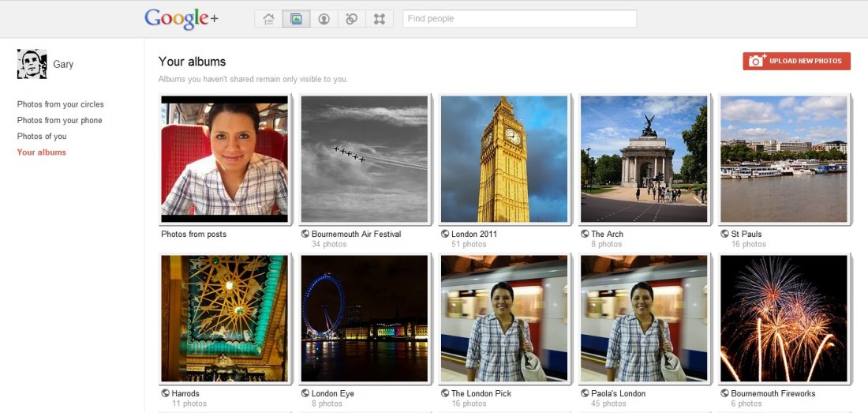
Task: Select Your albums in the sidebar
Action: [42, 152]
